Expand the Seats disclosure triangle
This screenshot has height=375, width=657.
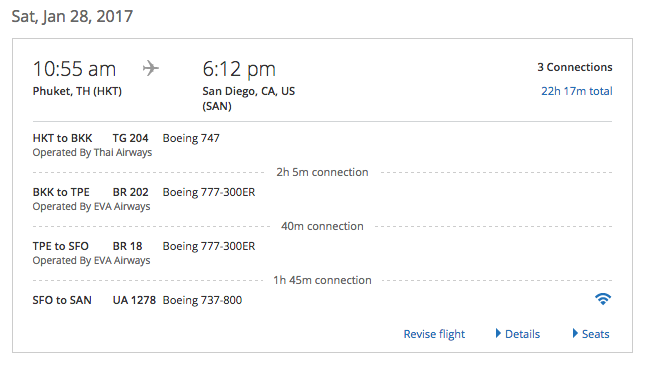tap(575, 334)
